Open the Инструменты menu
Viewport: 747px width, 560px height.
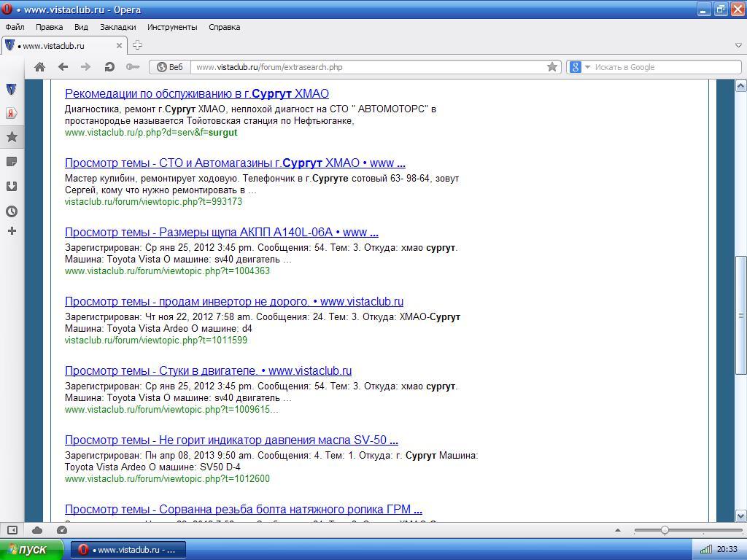(x=172, y=27)
